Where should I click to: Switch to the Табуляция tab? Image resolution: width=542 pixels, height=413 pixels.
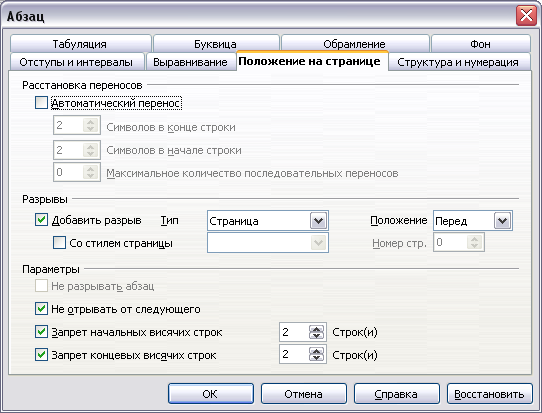[81, 44]
